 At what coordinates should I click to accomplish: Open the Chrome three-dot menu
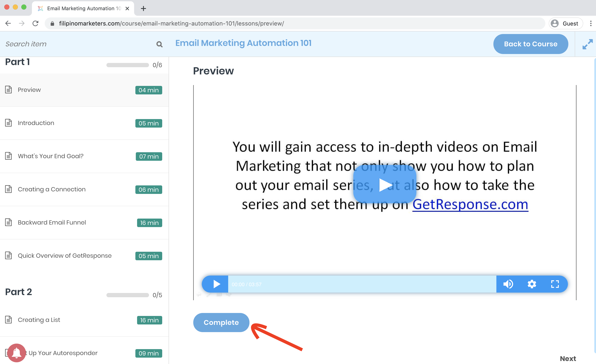(591, 23)
